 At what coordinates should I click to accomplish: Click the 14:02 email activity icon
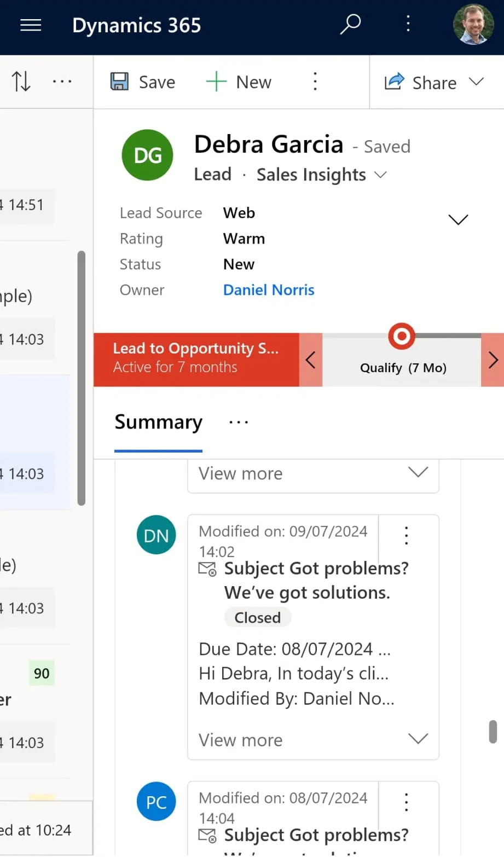[x=207, y=569]
